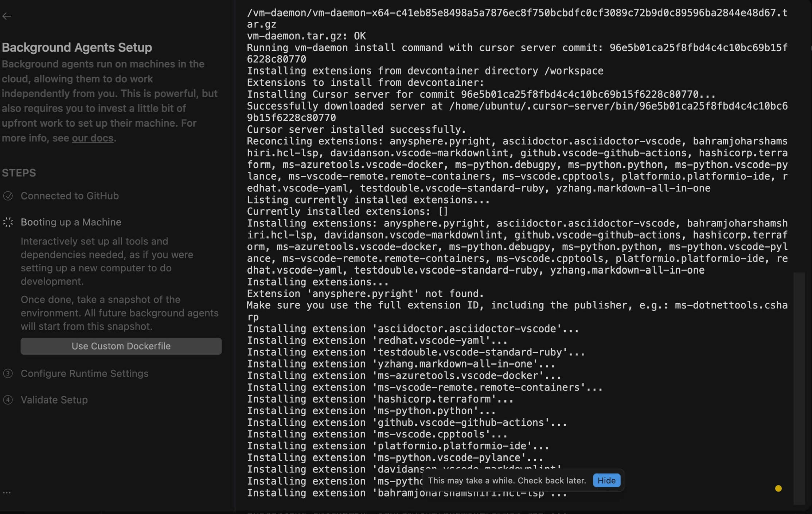This screenshot has height=514, width=812.
Task: Click the line installing 'testdouble.vscode-standard-ruby'
Action: tap(416, 352)
